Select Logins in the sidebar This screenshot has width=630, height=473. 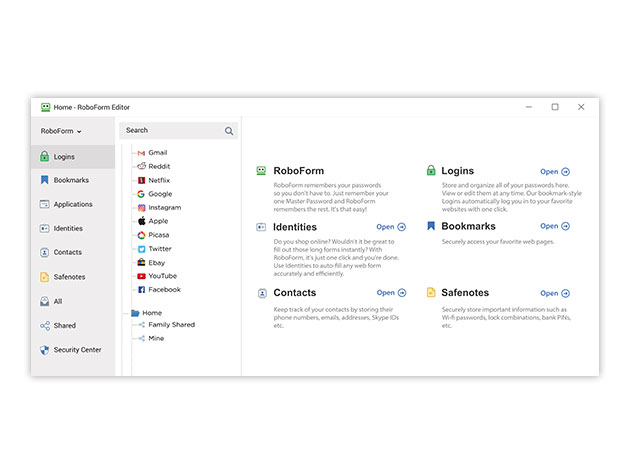click(73, 157)
